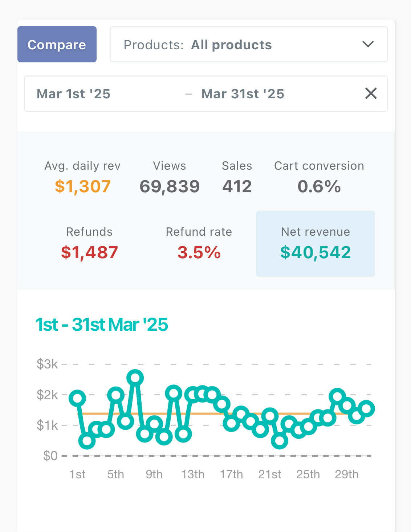Click the 1st data point on chart

coord(77,398)
